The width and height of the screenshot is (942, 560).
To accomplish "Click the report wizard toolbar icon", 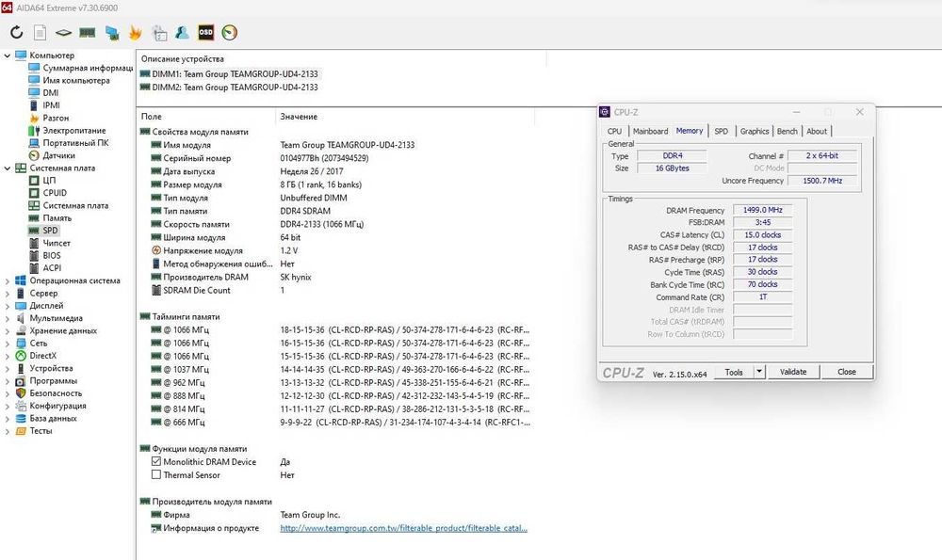I will point(159,32).
